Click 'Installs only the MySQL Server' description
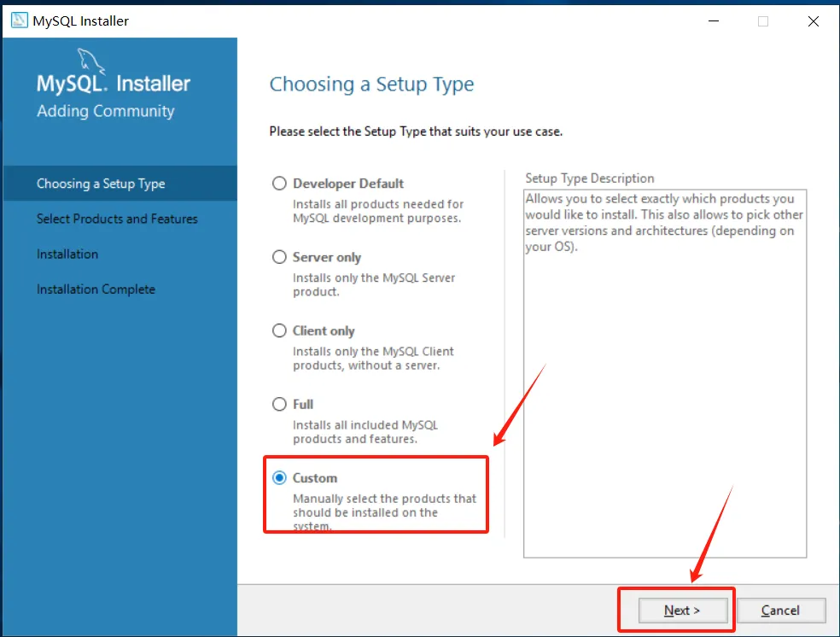Image resolution: width=840 pixels, height=637 pixels. [374, 284]
